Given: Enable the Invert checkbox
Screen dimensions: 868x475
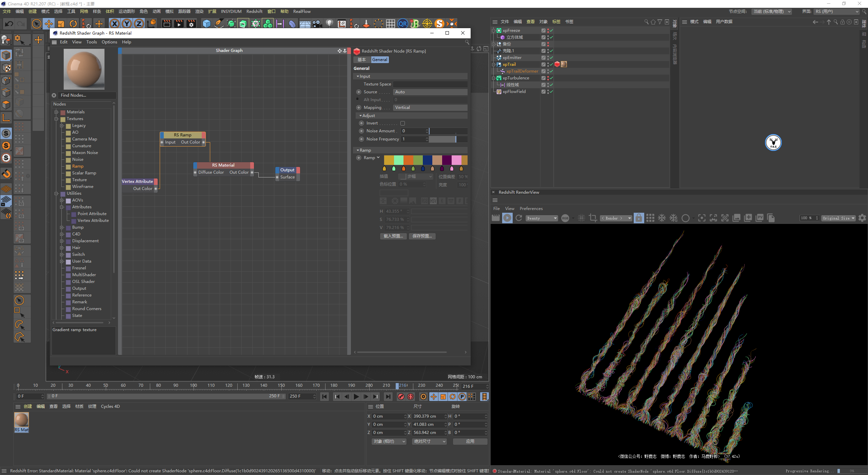Looking at the screenshot, I should (x=402, y=123).
